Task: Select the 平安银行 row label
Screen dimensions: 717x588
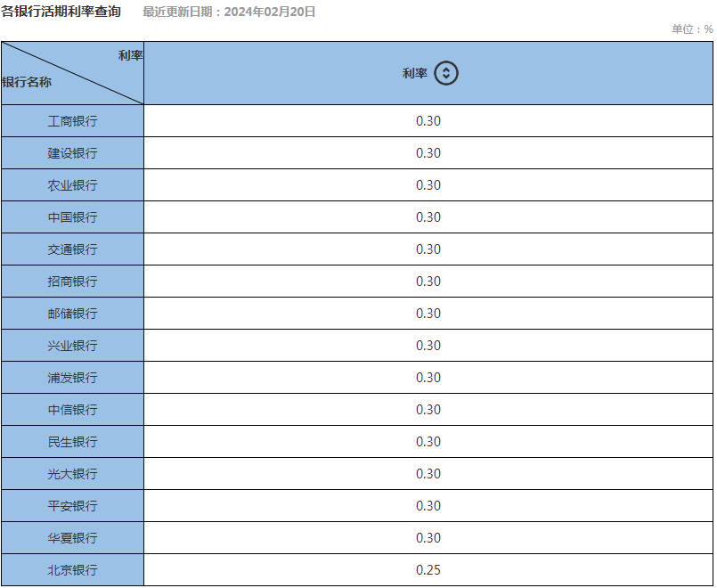Action: point(72,506)
